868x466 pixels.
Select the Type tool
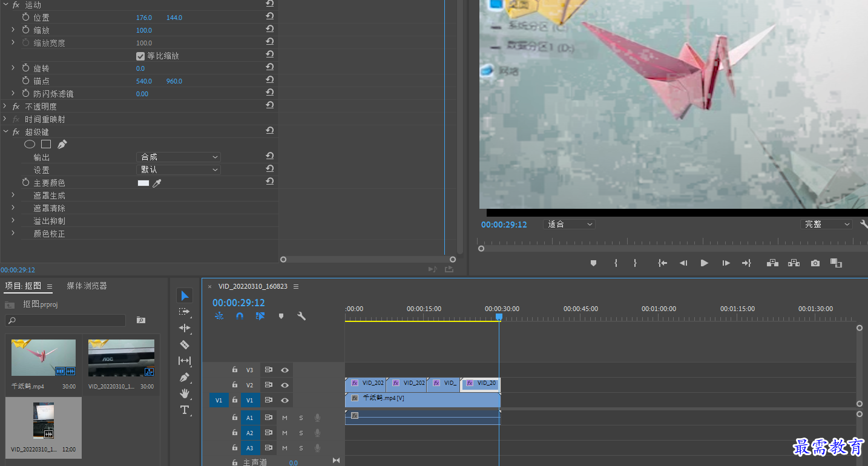point(185,410)
